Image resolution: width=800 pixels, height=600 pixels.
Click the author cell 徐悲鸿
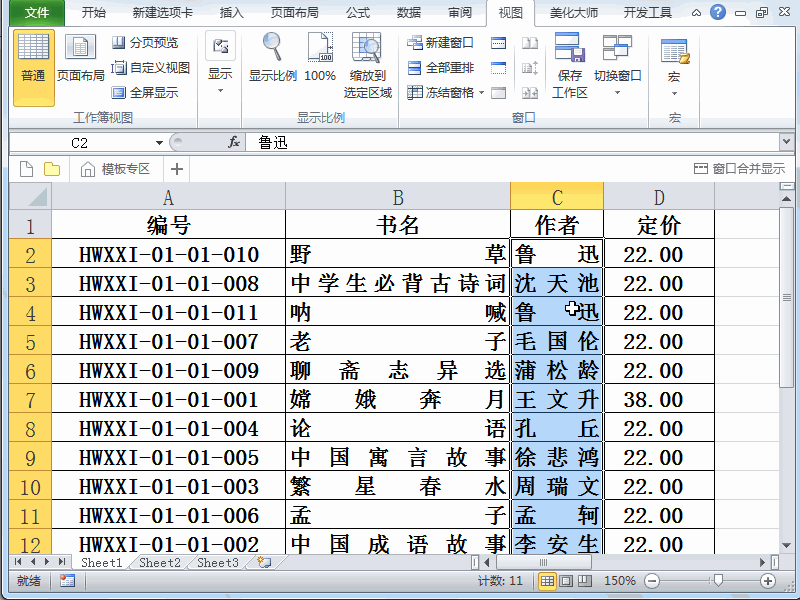tap(557, 458)
